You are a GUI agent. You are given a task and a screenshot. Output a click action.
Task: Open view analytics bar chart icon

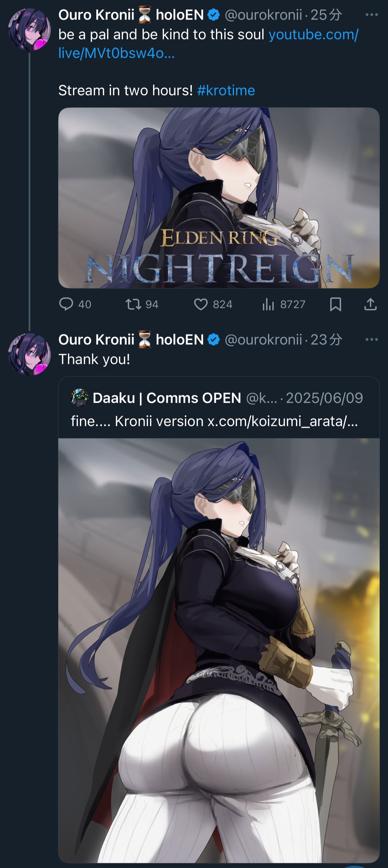[x=268, y=304]
